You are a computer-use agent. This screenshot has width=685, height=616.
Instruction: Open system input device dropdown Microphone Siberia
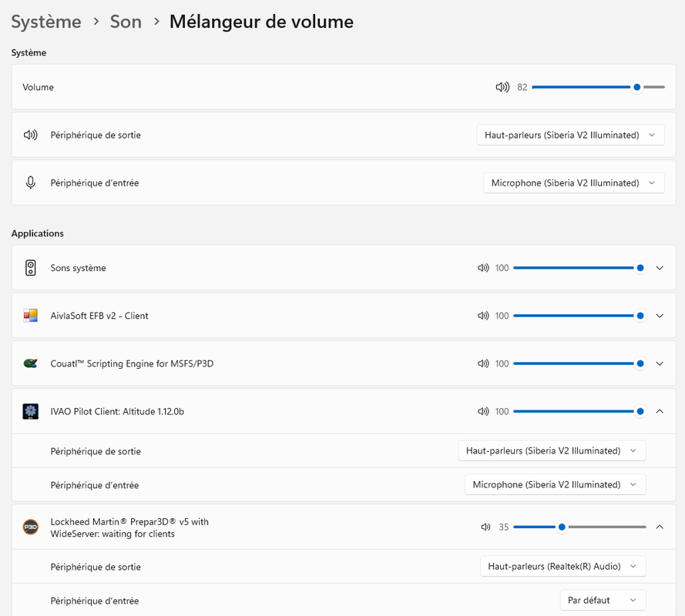click(574, 182)
